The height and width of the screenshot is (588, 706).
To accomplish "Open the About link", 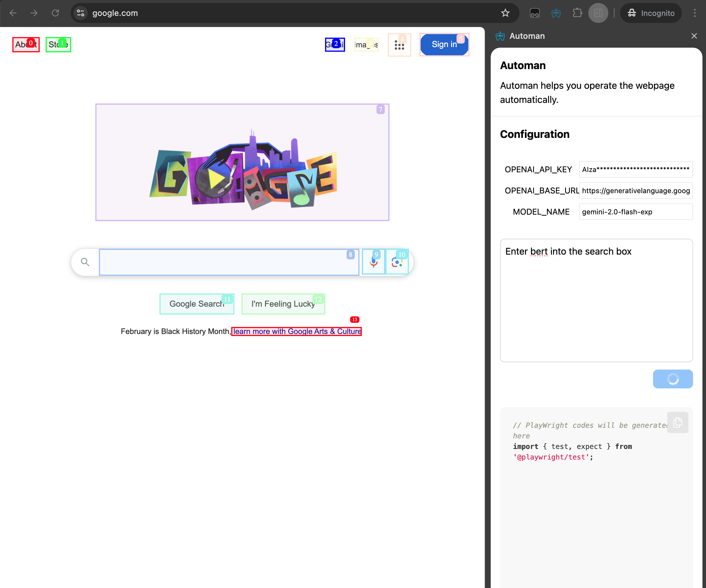I will 26,44.
